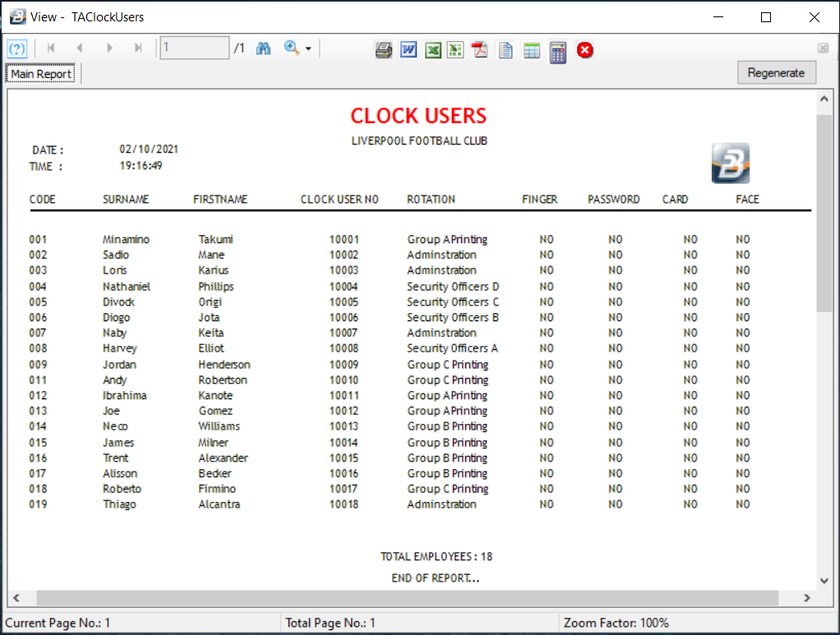Open the zoom level dropdown arrow
This screenshot has height=635, width=840.
[x=308, y=48]
